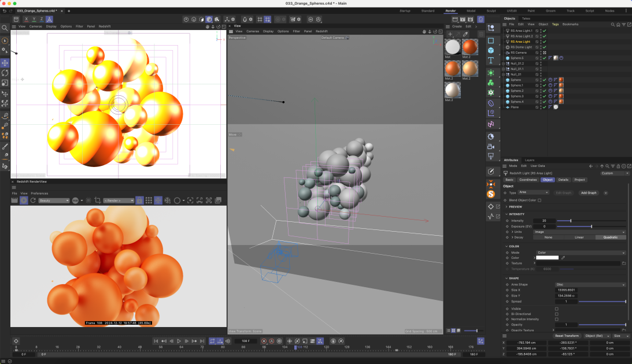Toggle Blend Object Color checkbox
This screenshot has width=632, height=364.
(x=539, y=200)
